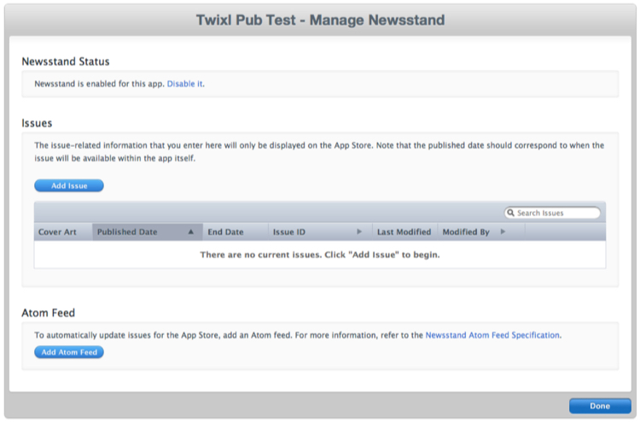Sort by Published Date column header
Image resolution: width=640 pixels, height=422 pixels.
[x=147, y=232]
